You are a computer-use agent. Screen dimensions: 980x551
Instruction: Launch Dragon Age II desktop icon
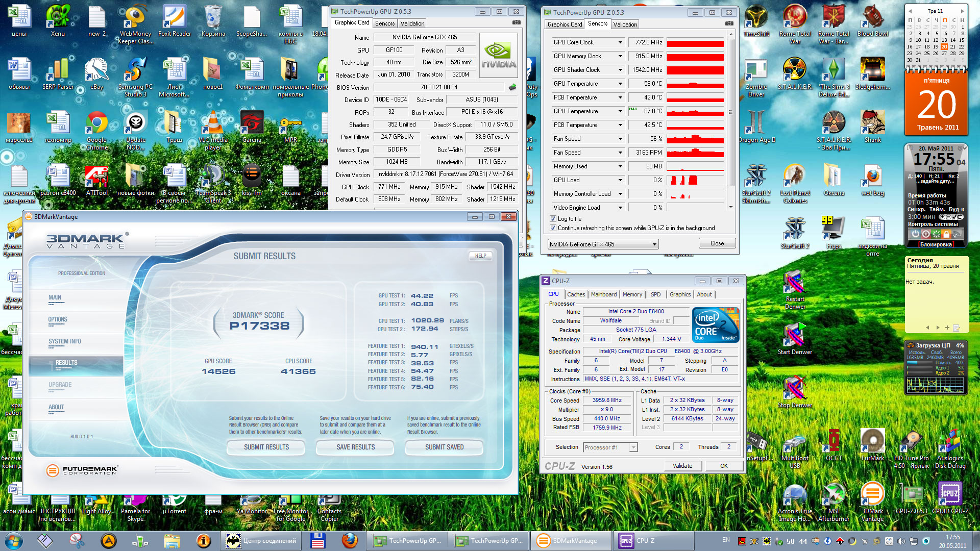[756, 127]
